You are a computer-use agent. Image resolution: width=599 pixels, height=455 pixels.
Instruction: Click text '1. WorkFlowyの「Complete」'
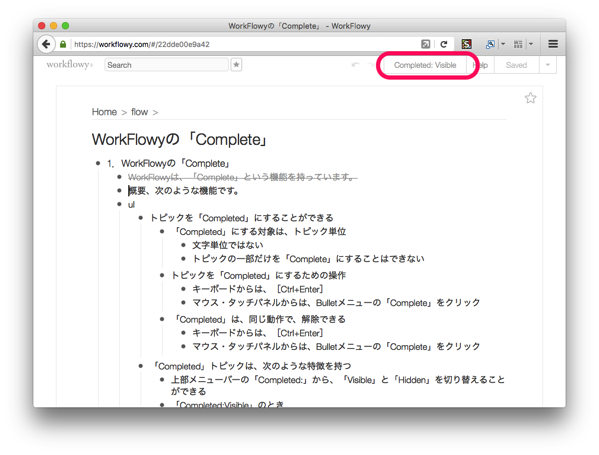pyautogui.click(x=168, y=164)
